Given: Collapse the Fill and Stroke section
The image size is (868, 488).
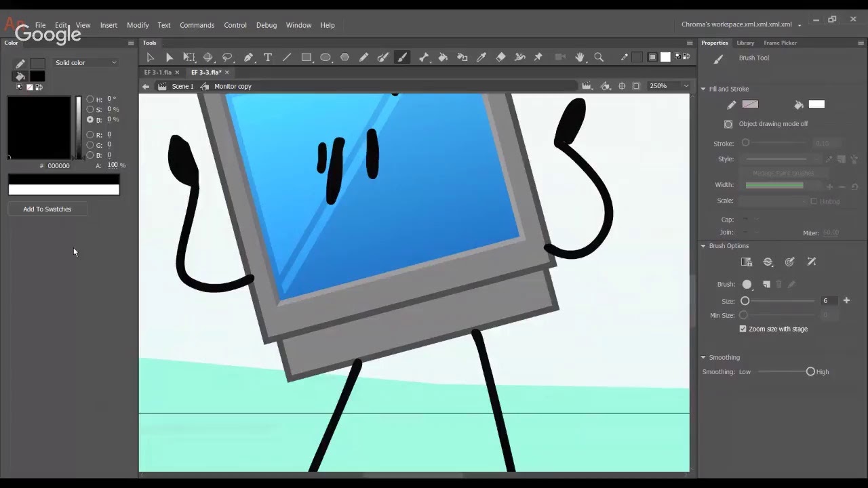Looking at the screenshot, I should (x=703, y=89).
